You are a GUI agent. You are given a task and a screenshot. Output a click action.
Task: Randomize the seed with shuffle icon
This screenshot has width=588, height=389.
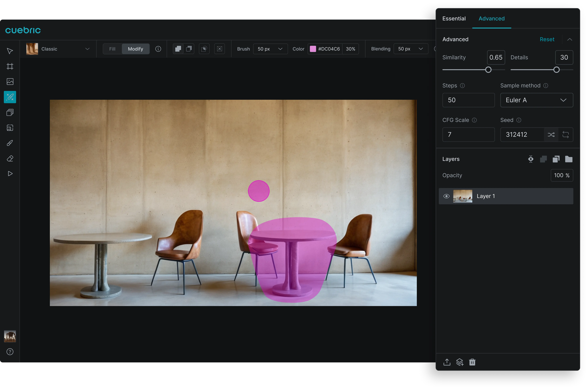[551, 135]
